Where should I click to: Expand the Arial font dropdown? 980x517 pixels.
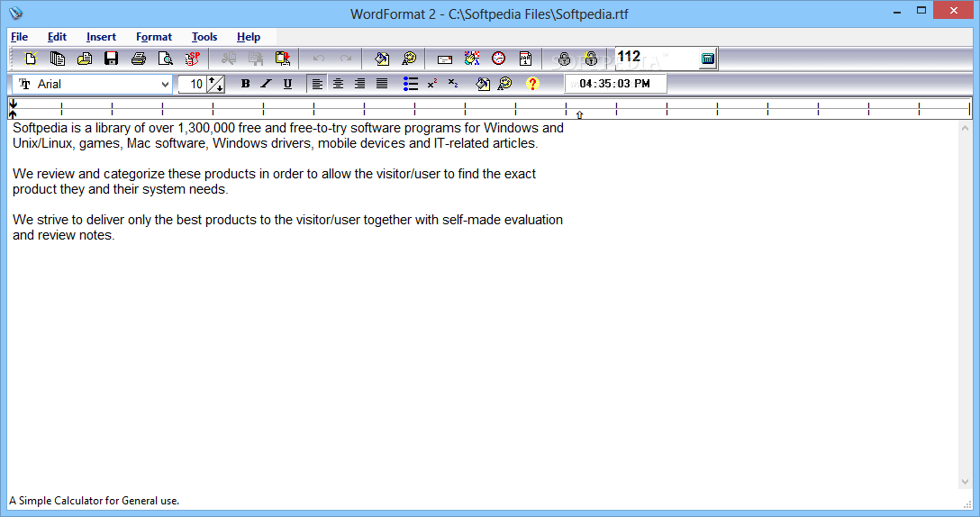tap(165, 85)
